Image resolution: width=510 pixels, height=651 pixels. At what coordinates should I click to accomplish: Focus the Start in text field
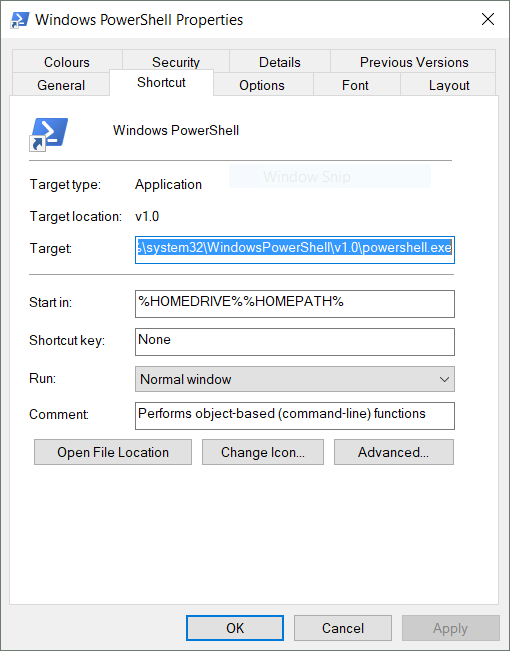pyautogui.click(x=295, y=304)
